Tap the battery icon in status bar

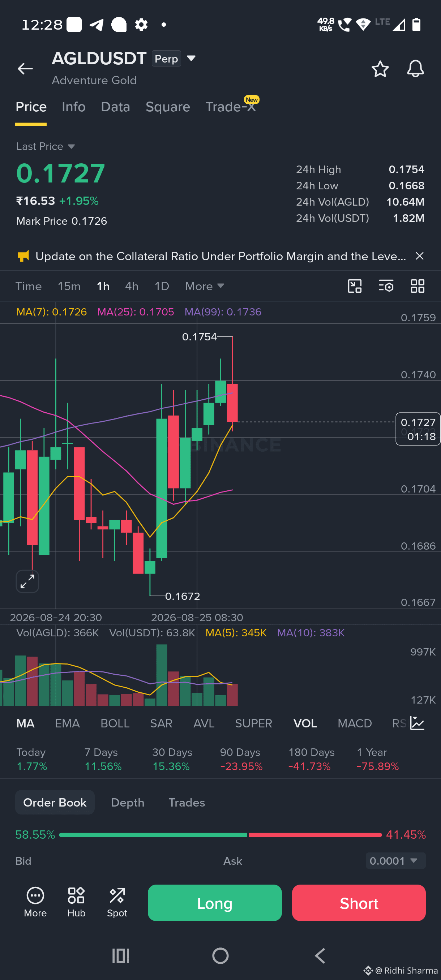(416, 25)
